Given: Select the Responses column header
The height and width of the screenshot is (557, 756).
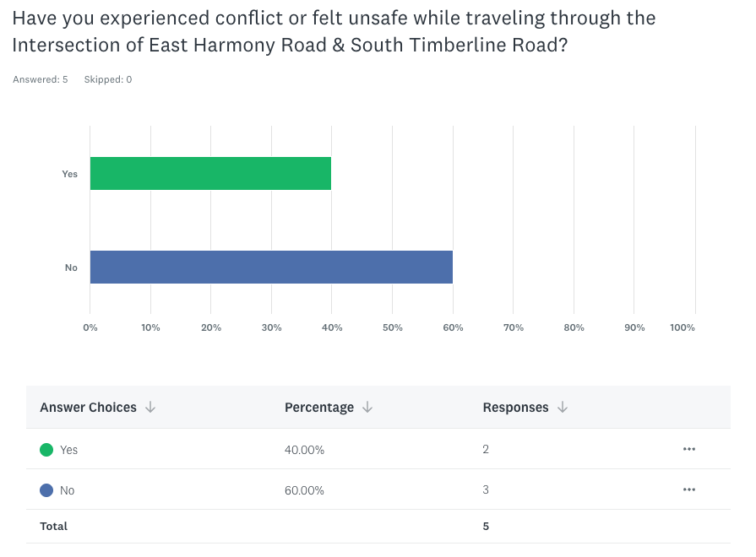Looking at the screenshot, I should [515, 408].
